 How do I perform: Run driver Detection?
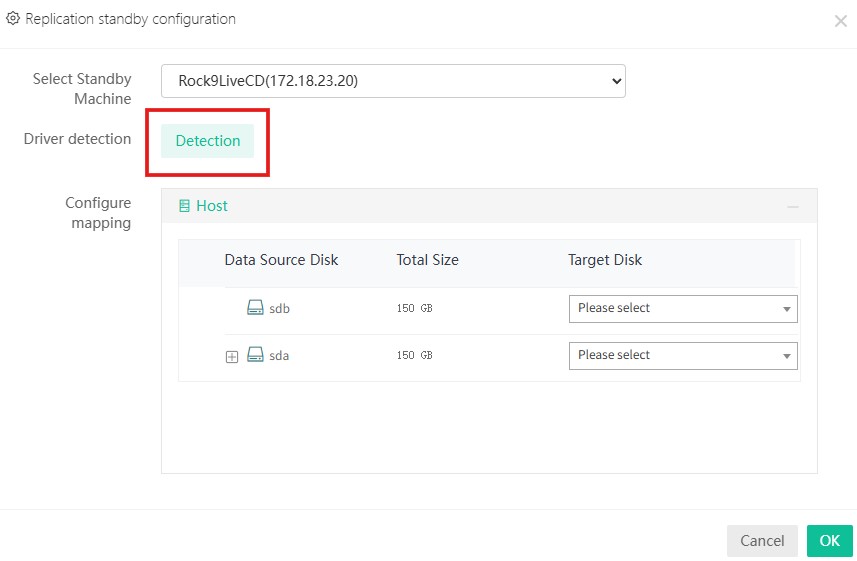pos(208,141)
